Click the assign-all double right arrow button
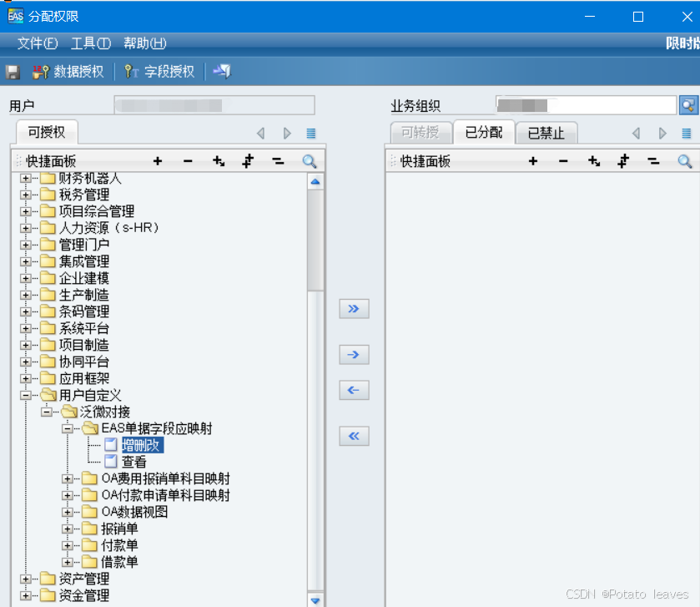This screenshot has height=607, width=700. coord(354,309)
